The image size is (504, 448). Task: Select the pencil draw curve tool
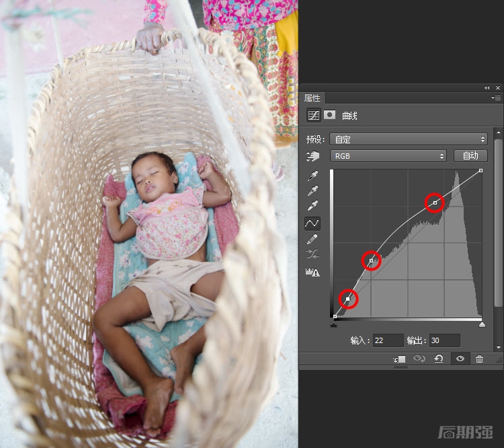coord(312,239)
